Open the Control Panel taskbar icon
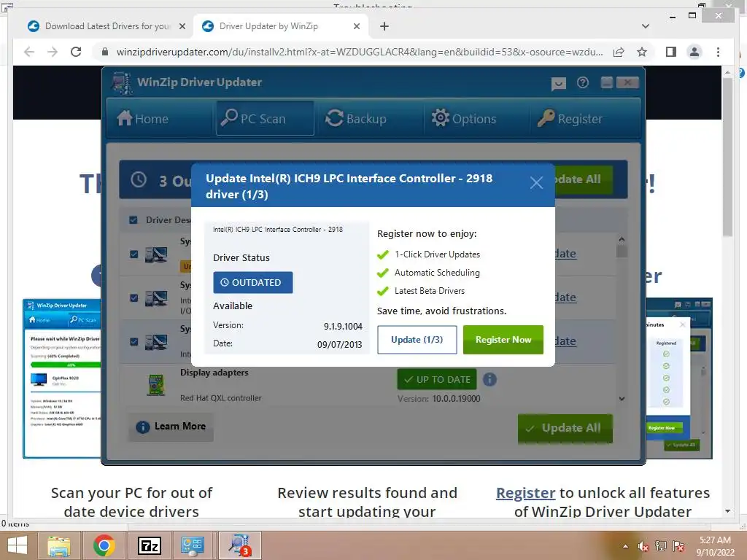Screen dimensions: 747x560 pyautogui.click(x=193, y=545)
